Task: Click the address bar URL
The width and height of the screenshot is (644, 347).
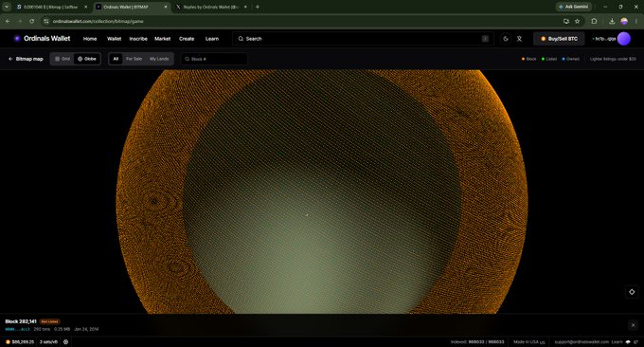Action: click(x=98, y=21)
